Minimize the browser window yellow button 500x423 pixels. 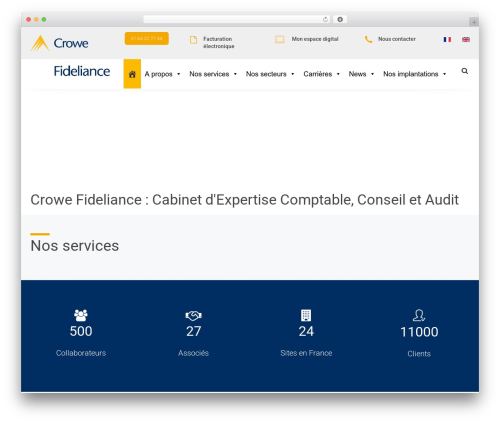36,20
